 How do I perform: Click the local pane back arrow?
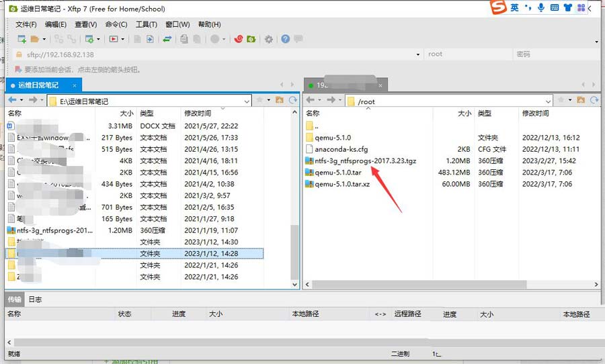[x=12, y=100]
